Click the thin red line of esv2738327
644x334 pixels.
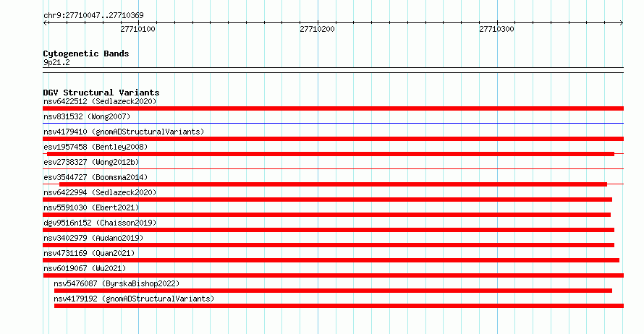333,168
